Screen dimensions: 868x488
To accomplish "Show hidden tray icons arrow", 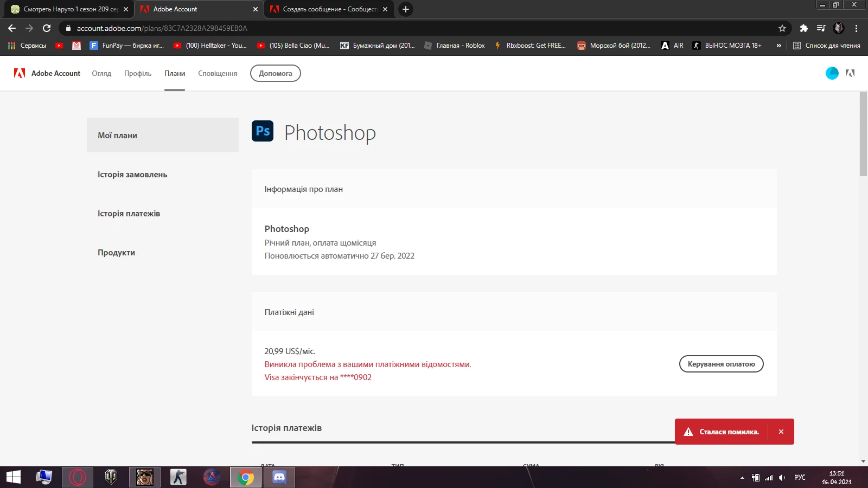I will [742, 478].
